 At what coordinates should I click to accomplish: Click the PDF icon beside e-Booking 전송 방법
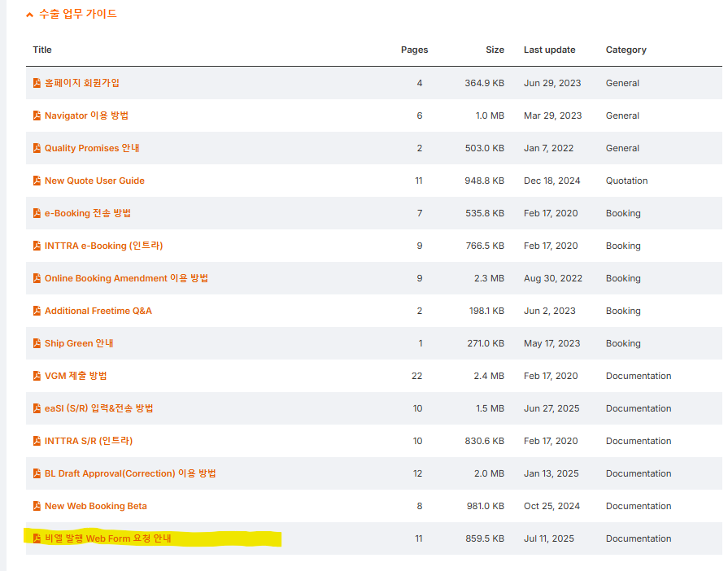(37, 212)
